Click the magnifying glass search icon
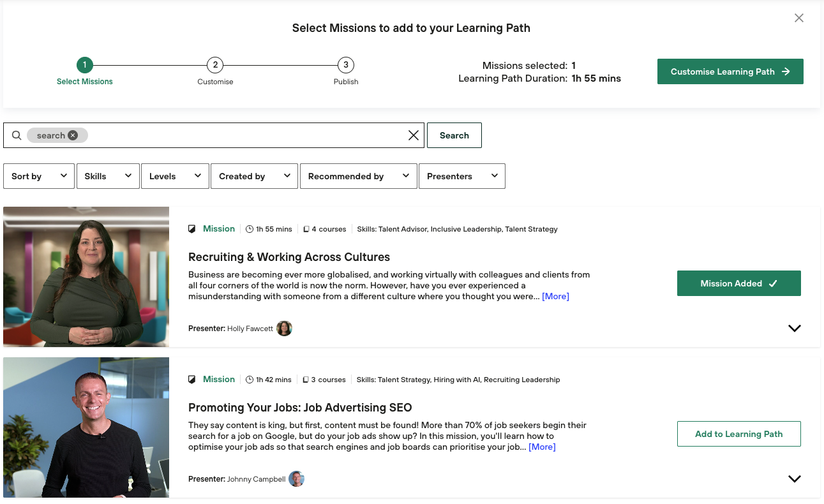Viewport: 824px width, 504px height. pyautogui.click(x=17, y=135)
